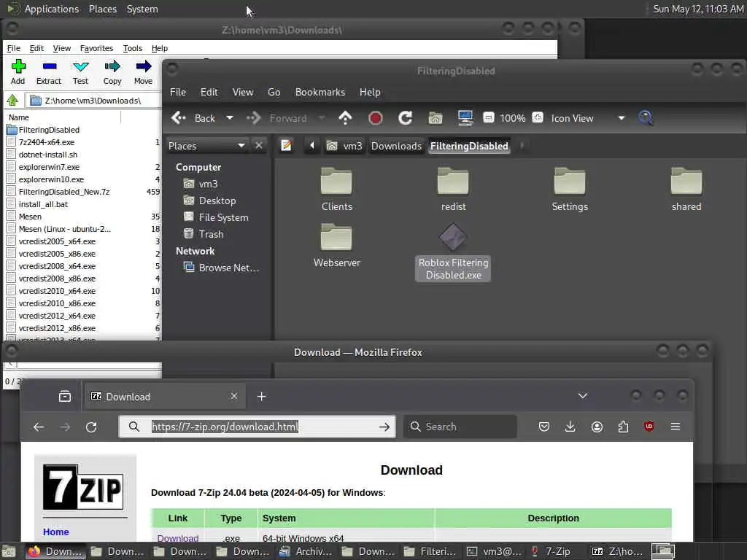Open the 7-Zip File menu
Image resolution: width=747 pixels, height=560 pixels.
14,48
